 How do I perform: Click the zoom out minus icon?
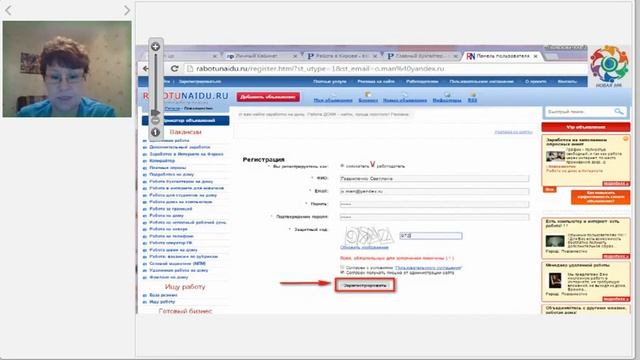point(156,121)
